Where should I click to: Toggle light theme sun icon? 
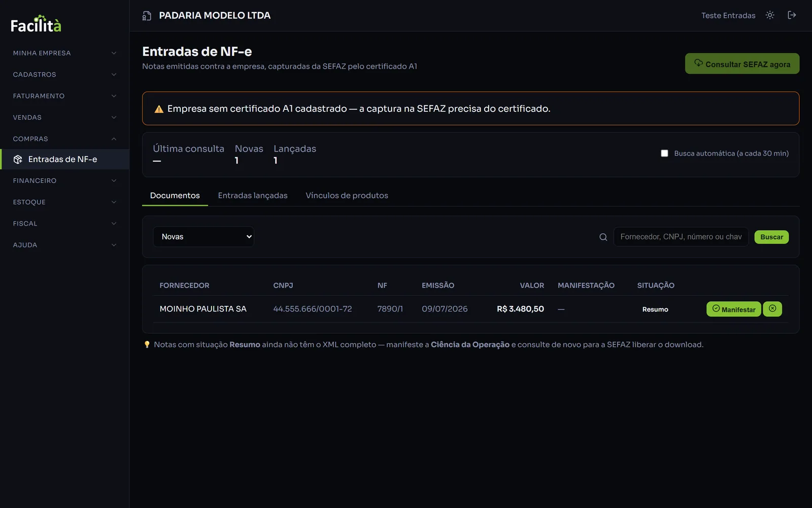coord(770,15)
